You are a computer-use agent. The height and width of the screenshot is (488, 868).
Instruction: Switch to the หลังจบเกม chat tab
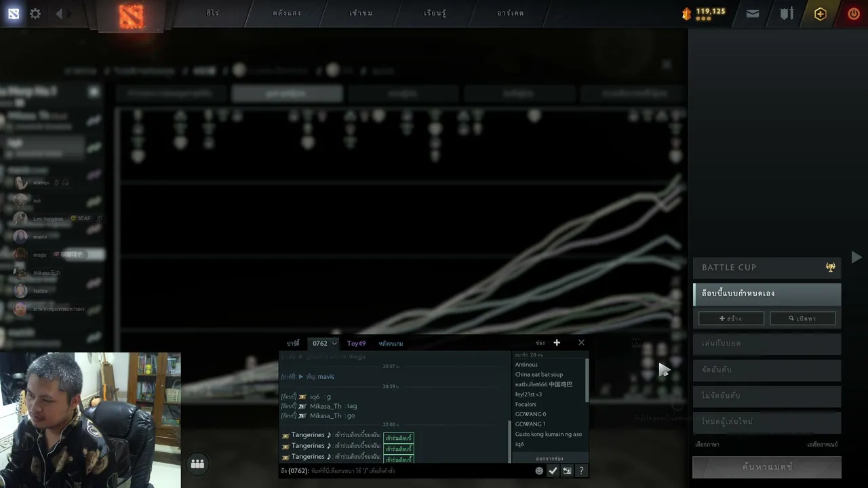point(391,344)
